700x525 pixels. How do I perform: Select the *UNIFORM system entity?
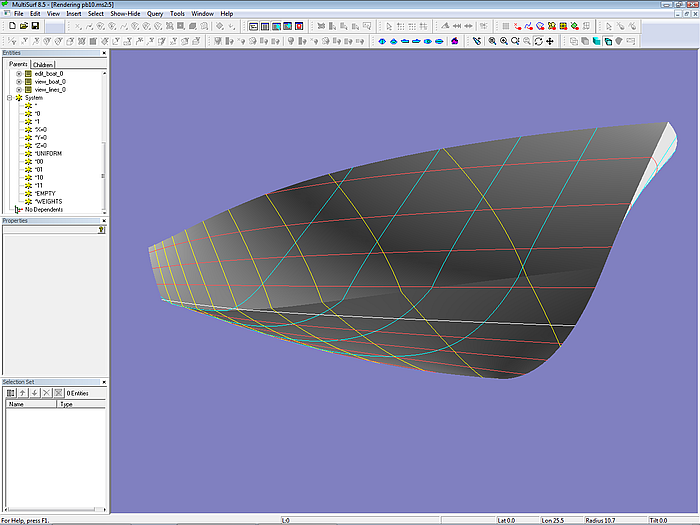point(50,153)
